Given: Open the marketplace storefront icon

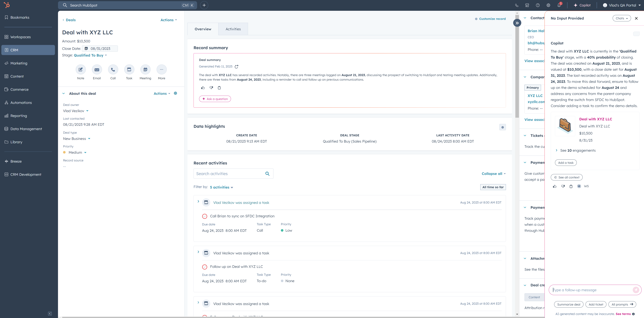Looking at the screenshot, I should (527, 5).
